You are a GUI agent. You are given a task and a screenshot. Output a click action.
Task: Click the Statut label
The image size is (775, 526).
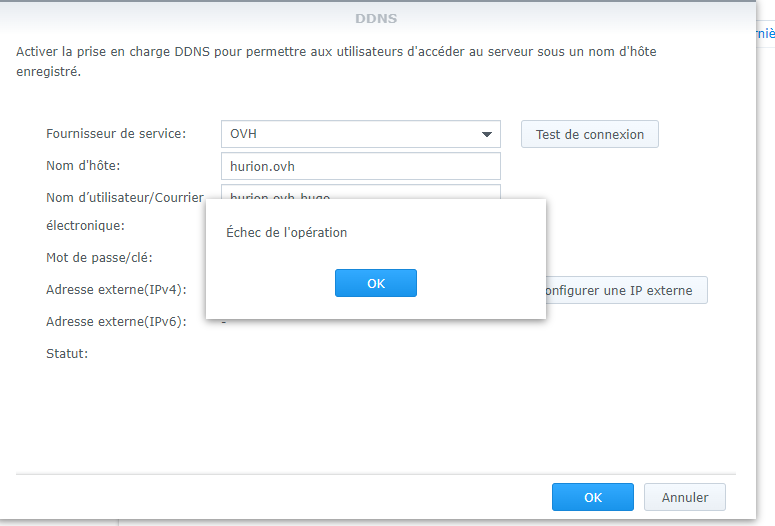(x=67, y=353)
